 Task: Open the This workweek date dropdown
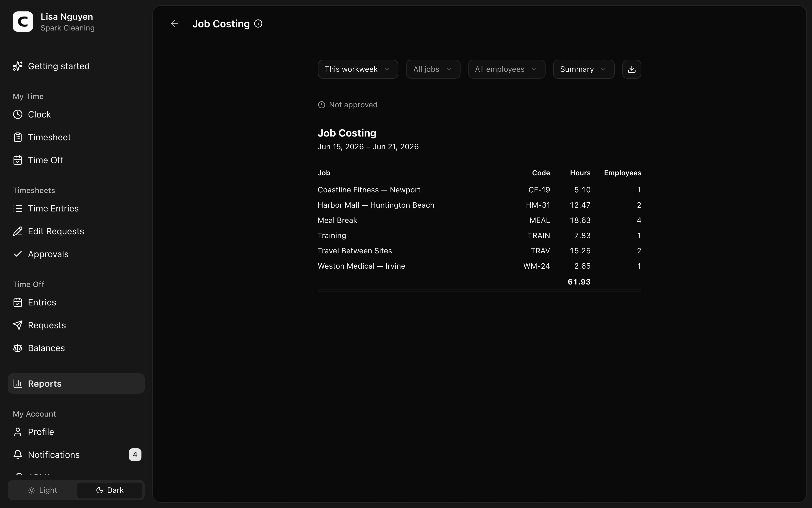click(358, 69)
